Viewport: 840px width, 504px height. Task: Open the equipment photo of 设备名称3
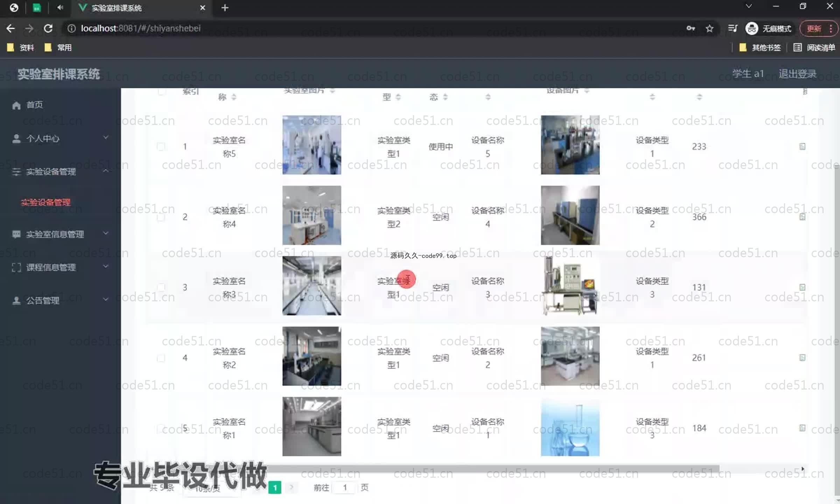pyautogui.click(x=570, y=286)
